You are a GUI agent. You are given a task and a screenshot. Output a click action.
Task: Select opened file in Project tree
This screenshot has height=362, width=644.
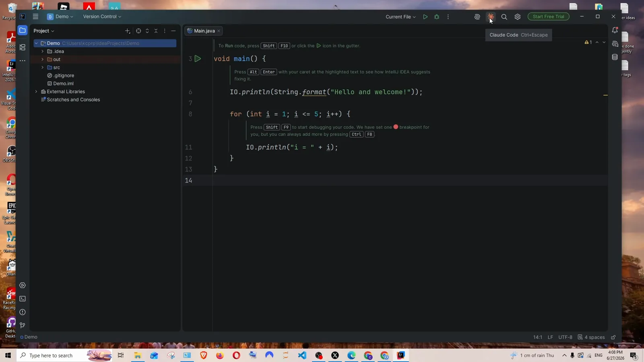(138, 31)
